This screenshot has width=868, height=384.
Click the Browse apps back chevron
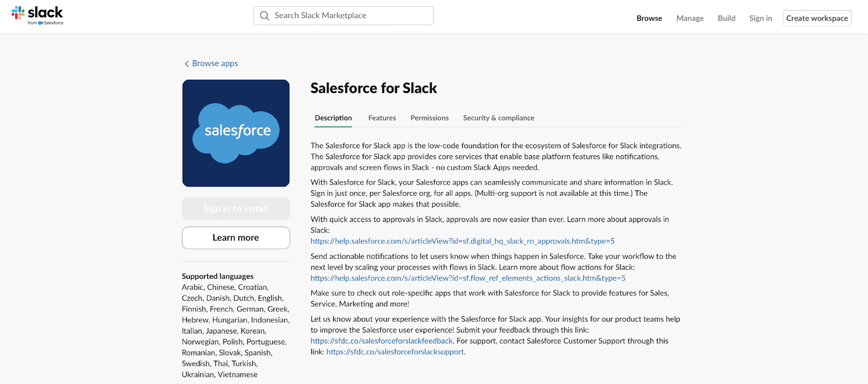coord(187,63)
